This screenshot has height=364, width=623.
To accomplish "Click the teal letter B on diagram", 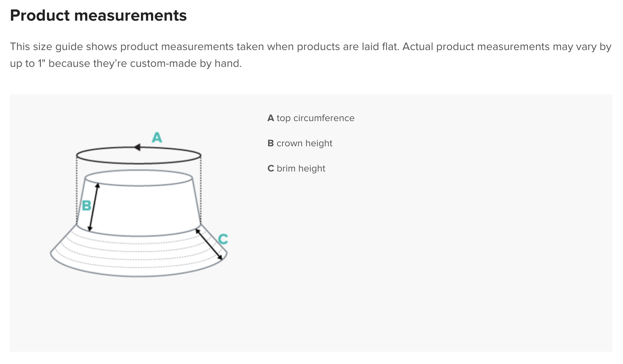I will click(86, 205).
